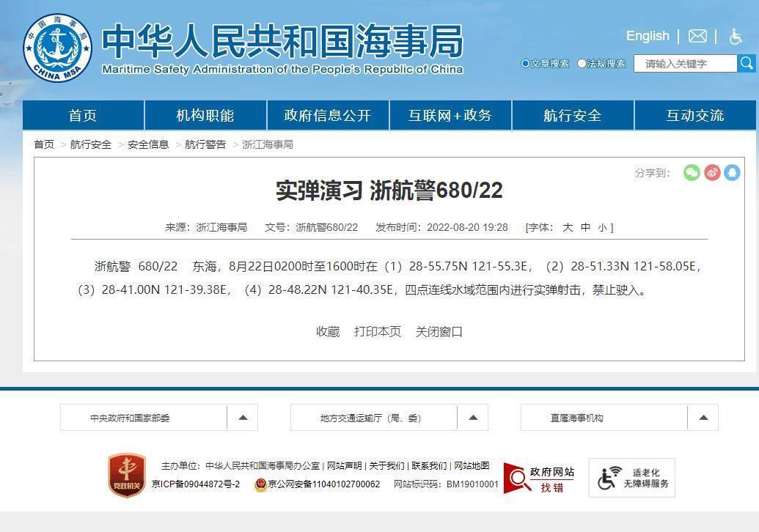Collapse the 中央政府和国家部委 section
This screenshot has height=532, width=759.
pyautogui.click(x=243, y=417)
